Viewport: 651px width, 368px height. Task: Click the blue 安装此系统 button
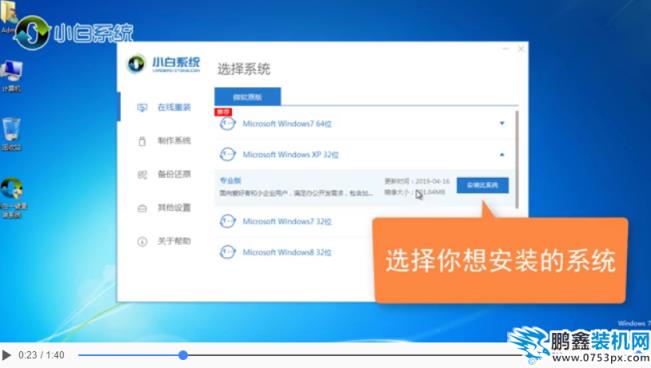(x=482, y=185)
